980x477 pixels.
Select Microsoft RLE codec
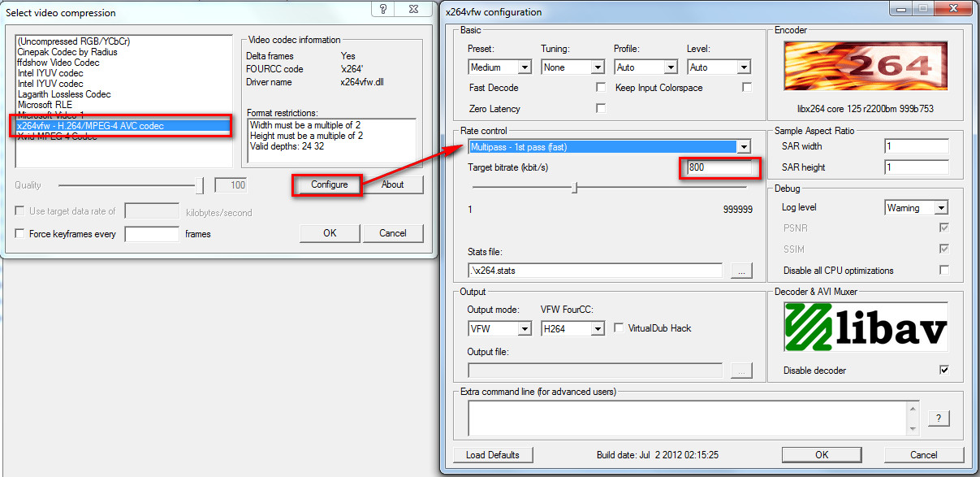[x=45, y=105]
